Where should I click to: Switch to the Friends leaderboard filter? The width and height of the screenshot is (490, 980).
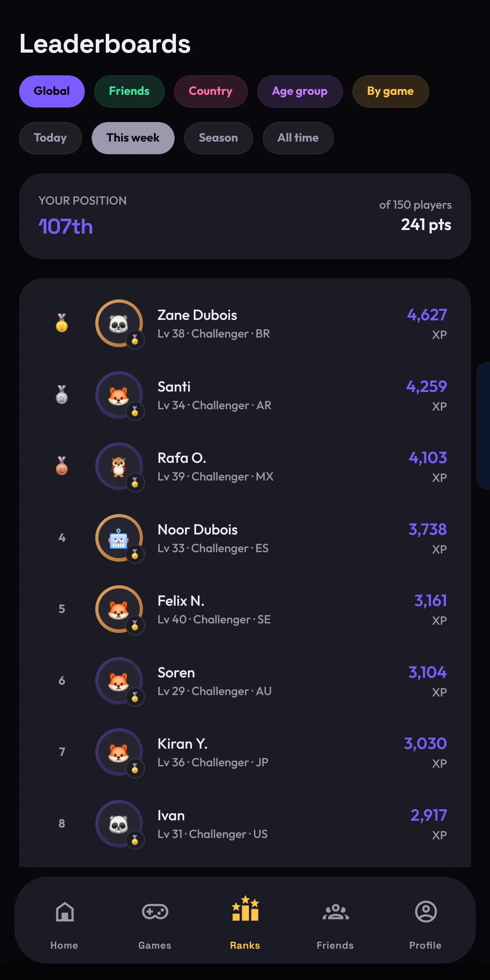pos(129,91)
